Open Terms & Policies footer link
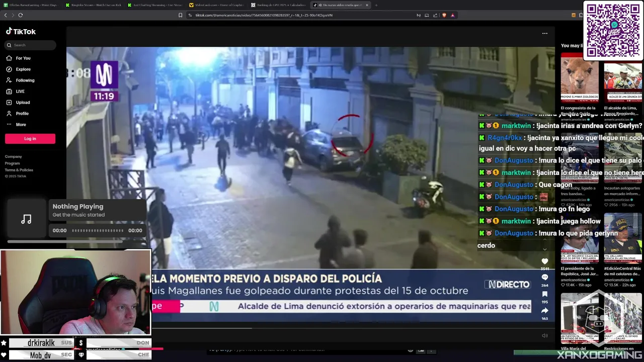The image size is (644, 362). tap(19, 170)
